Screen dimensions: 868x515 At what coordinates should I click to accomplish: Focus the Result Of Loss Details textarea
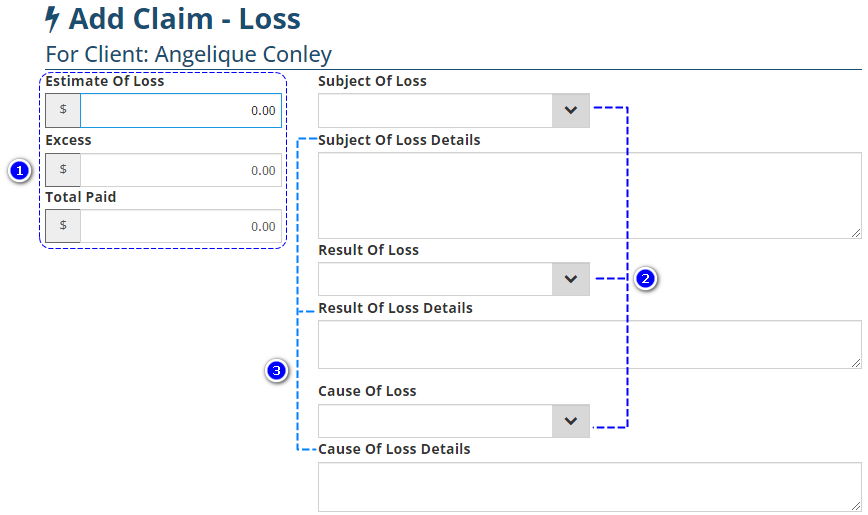589,344
